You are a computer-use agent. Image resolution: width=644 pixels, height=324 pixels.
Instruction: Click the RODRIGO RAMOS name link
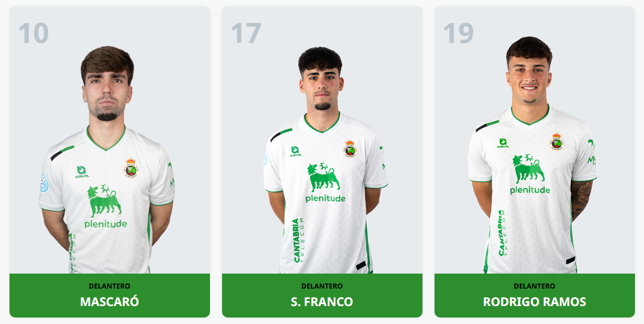tap(535, 302)
